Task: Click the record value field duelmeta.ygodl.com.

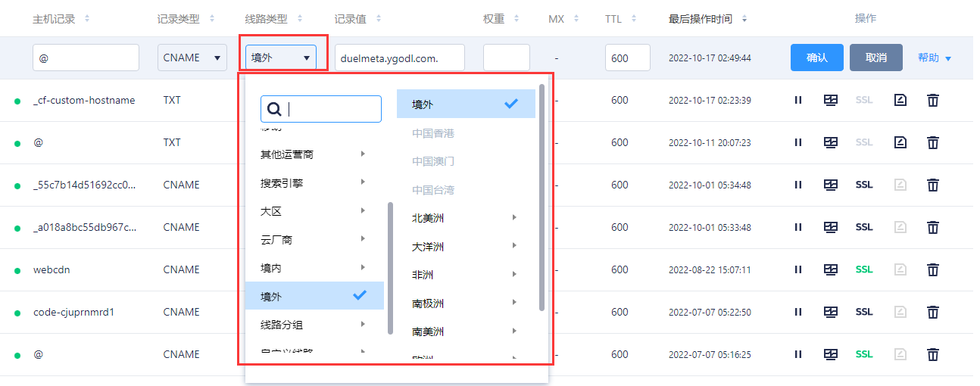Action: click(400, 58)
